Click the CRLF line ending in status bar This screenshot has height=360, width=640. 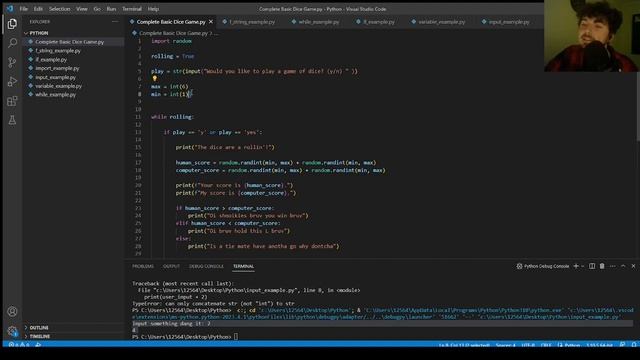click(546, 345)
